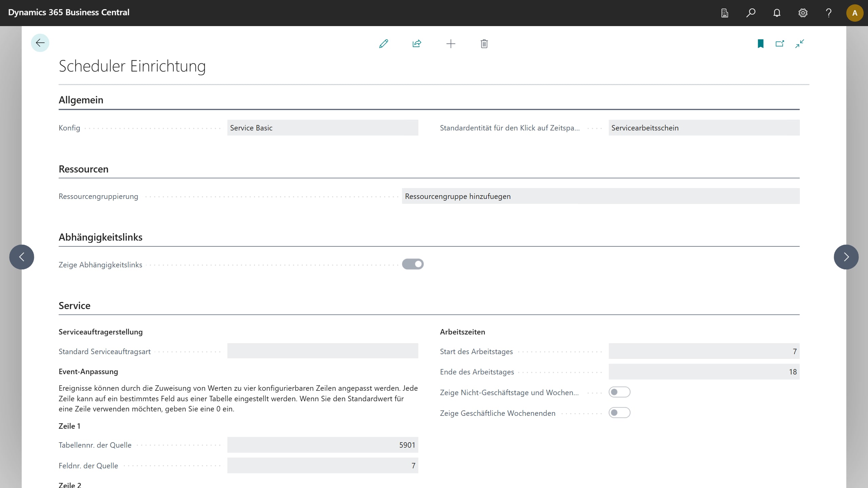Viewport: 868px width, 488px height.
Task: Collapse the Allgemein section header
Action: (81, 100)
